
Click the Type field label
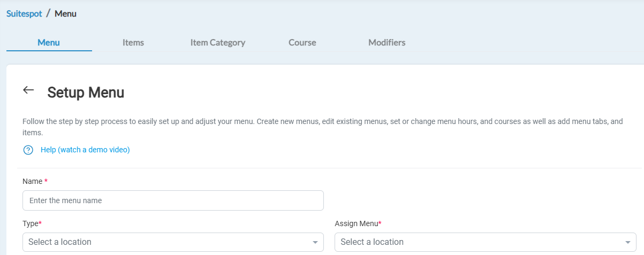[x=31, y=223]
